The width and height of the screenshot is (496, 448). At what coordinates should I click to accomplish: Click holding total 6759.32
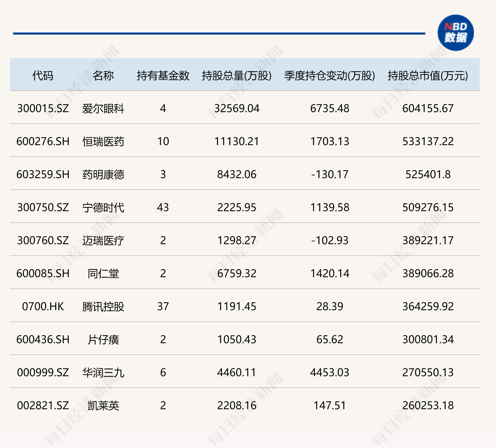click(x=237, y=274)
